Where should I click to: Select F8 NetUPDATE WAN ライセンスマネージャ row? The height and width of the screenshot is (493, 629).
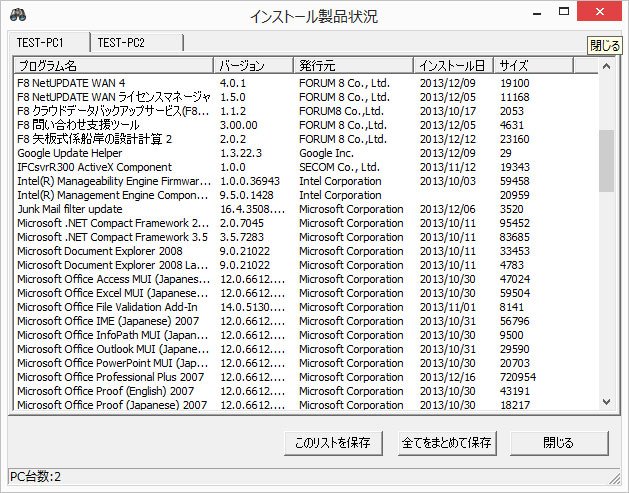tap(306, 97)
